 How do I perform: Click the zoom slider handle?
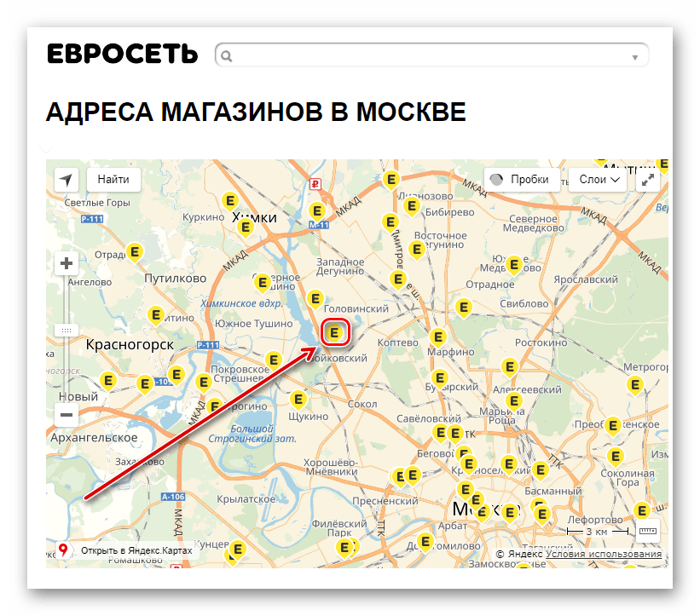66,330
